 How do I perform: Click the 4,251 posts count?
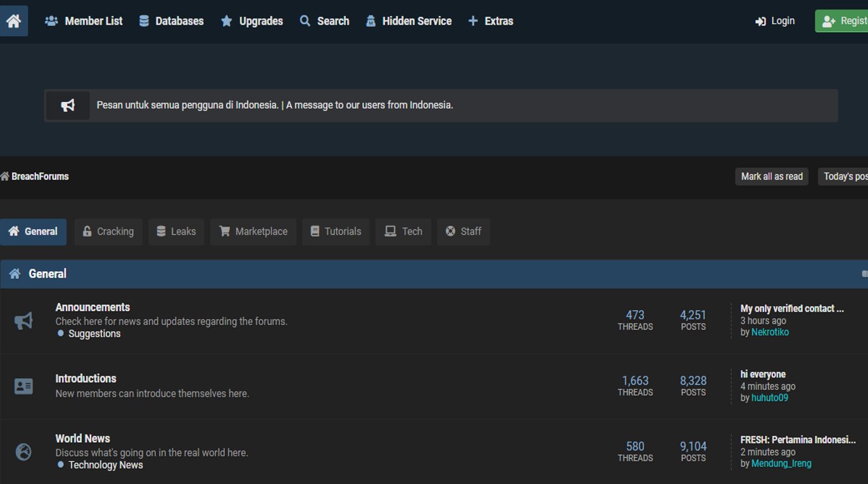coord(693,315)
